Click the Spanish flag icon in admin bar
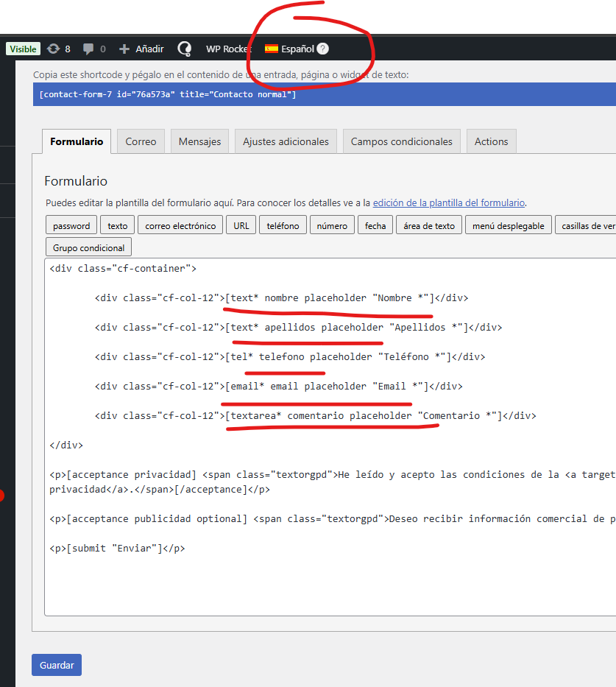 pos(272,49)
